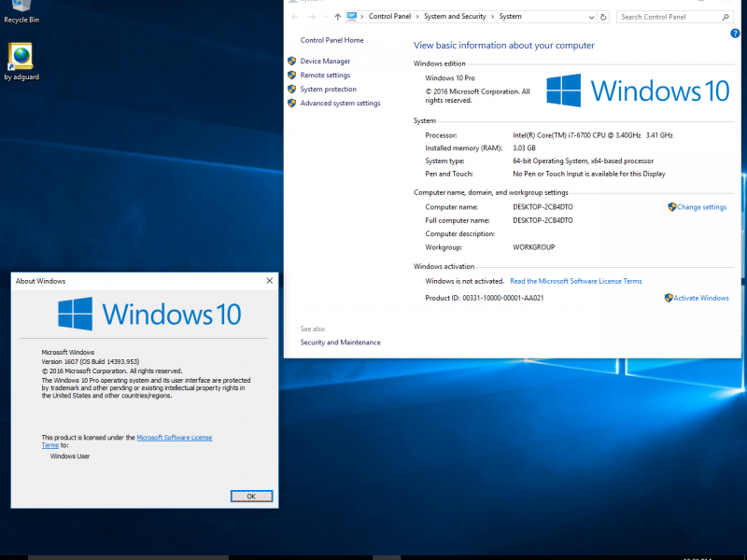
Task: Expand the chevron before Control Panel breadcrumb
Action: (x=362, y=16)
